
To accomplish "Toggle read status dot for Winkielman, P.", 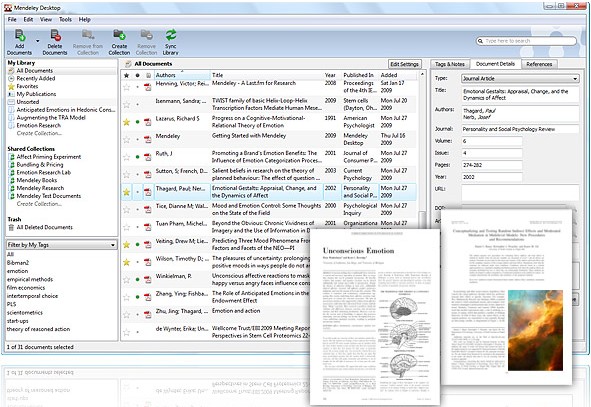I will pos(138,280).
